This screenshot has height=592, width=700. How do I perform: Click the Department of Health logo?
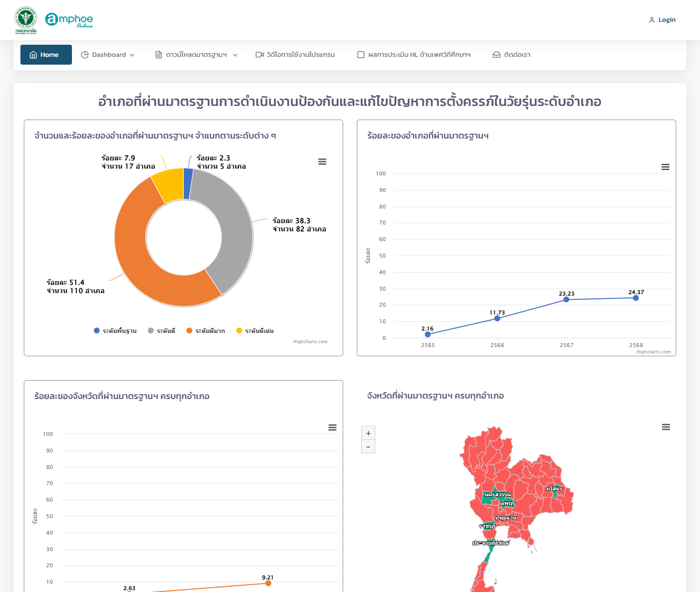coord(26,20)
